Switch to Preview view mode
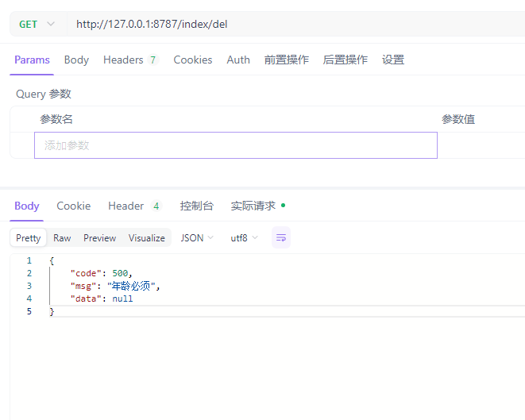 tap(99, 238)
